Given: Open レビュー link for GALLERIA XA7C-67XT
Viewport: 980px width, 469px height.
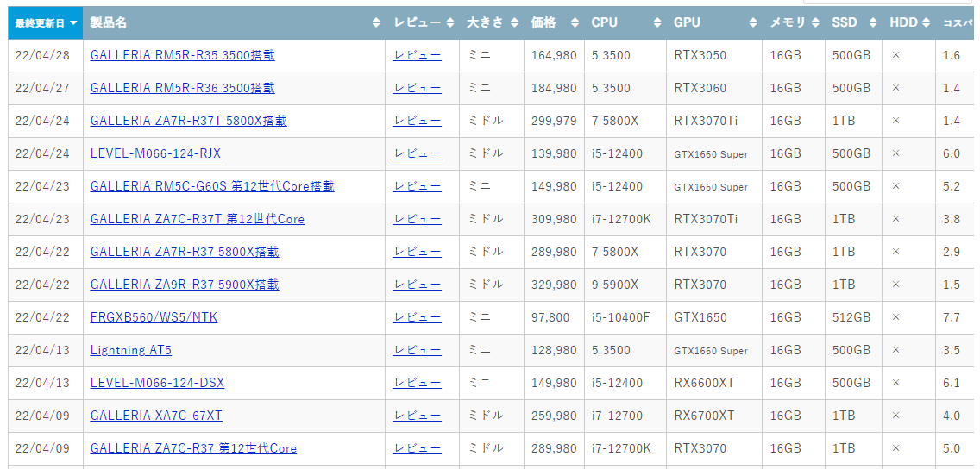Looking at the screenshot, I should [x=417, y=416].
